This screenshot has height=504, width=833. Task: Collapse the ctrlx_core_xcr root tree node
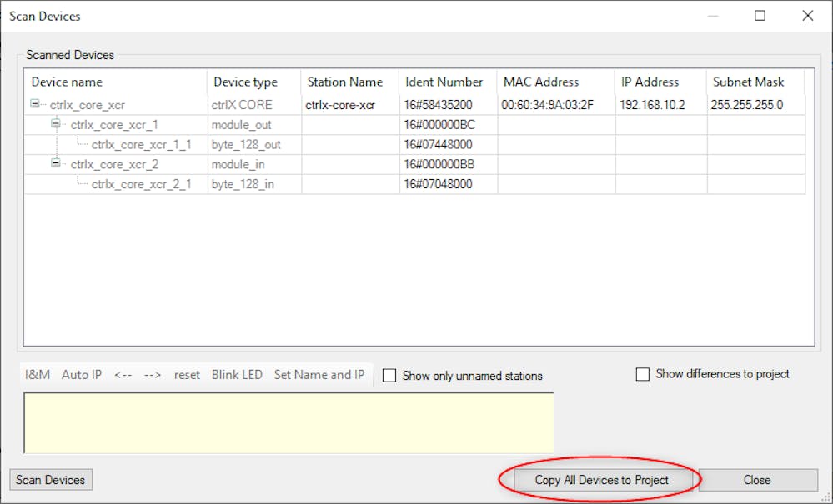(x=34, y=103)
